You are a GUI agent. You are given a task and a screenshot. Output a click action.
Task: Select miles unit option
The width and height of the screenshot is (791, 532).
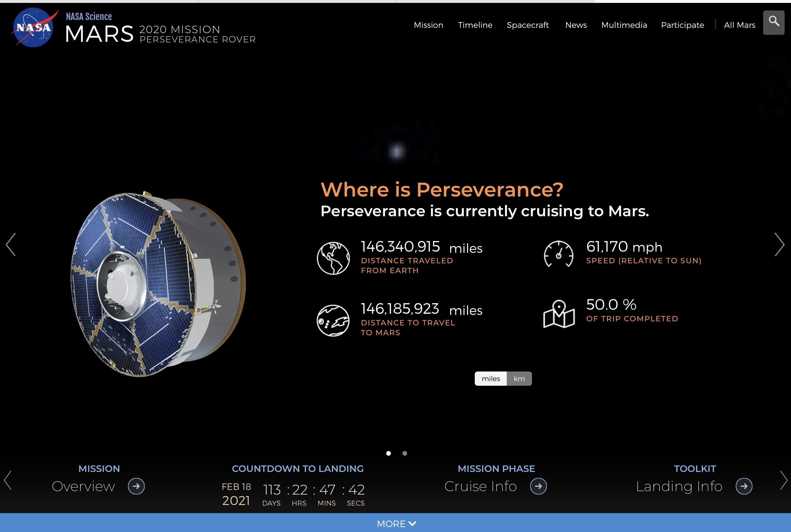(490, 379)
